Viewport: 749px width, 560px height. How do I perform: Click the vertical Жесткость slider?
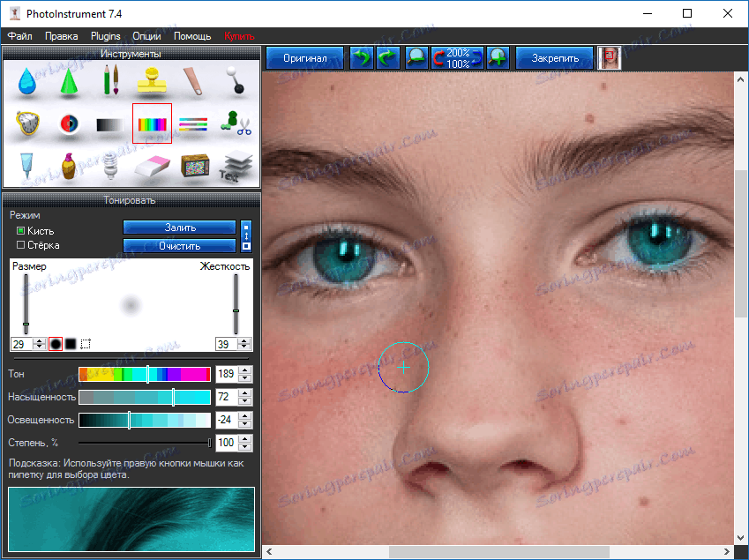[236, 303]
